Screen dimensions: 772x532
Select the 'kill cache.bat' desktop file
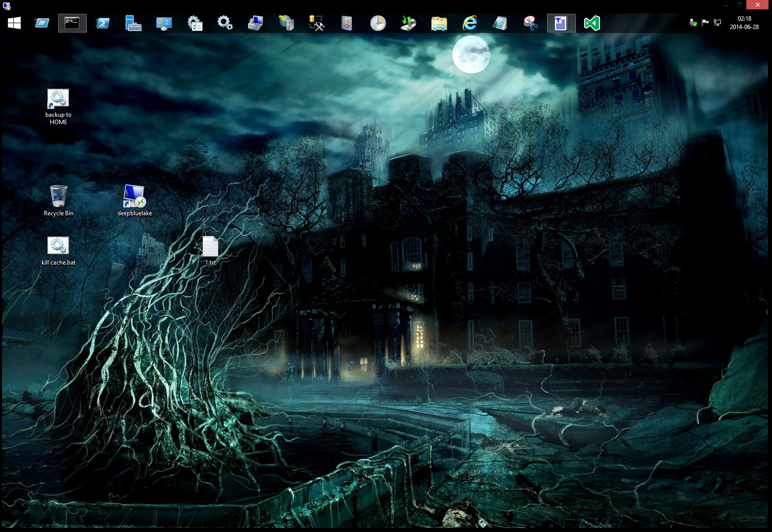[x=58, y=251]
